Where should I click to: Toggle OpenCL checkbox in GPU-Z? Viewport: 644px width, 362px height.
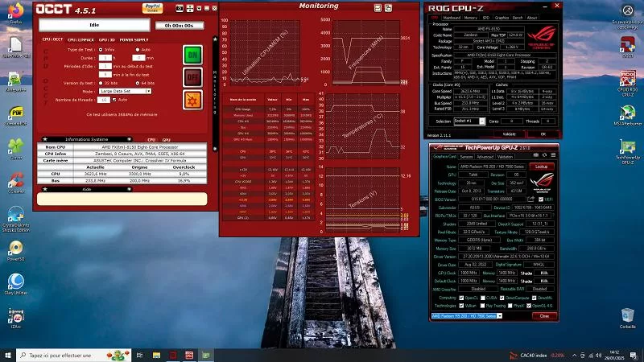coord(461,298)
